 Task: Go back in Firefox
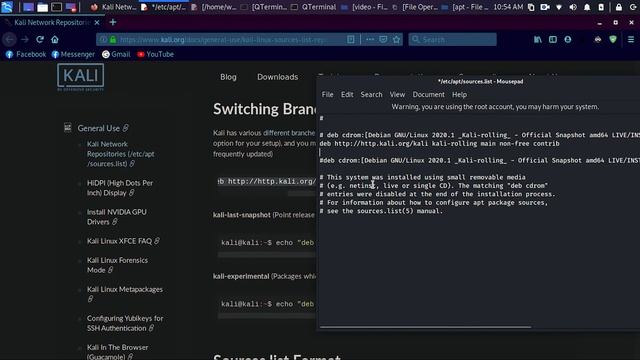click(9, 40)
